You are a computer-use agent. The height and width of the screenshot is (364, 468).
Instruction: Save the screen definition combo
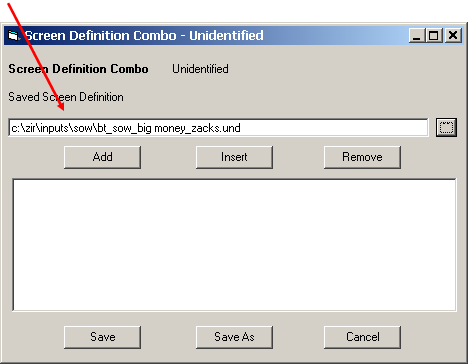pos(102,337)
